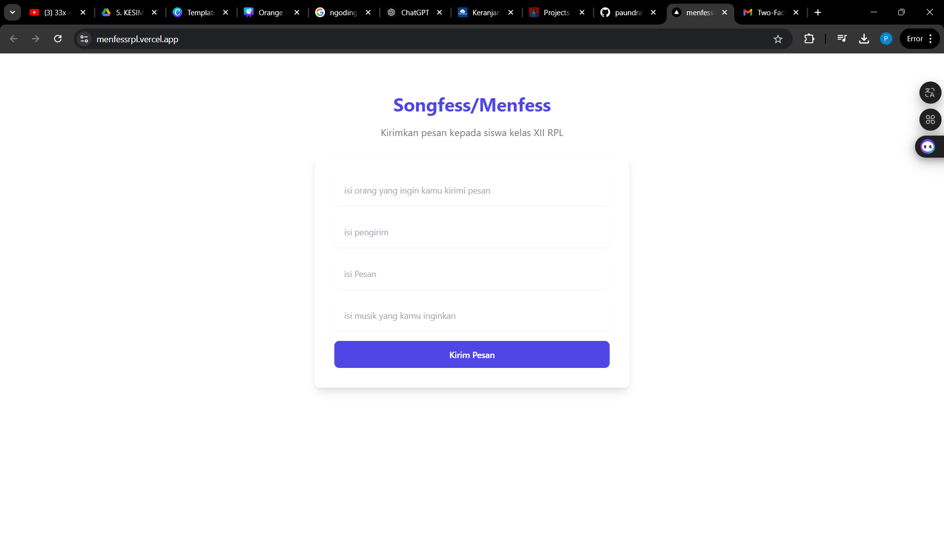Viewport: 944px width, 560px height.
Task: Open the floating translate icon
Action: coord(930,92)
